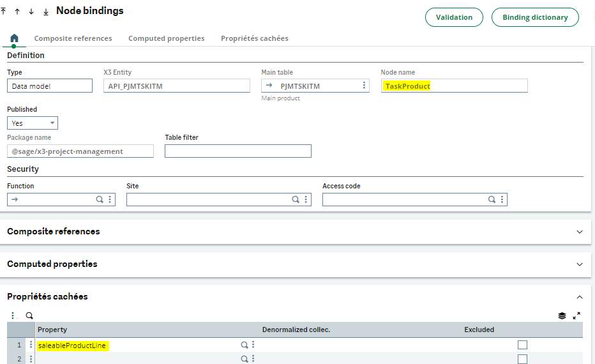Select row number 1 in grid

pos(19,345)
